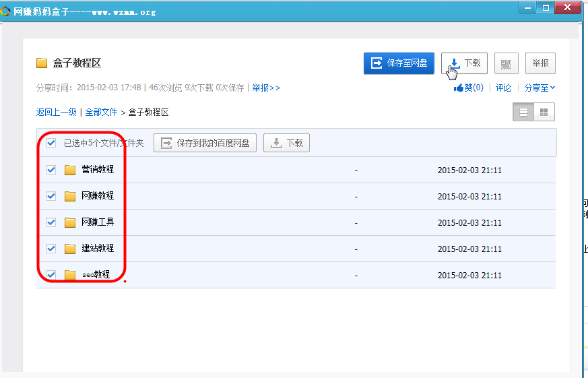Click the 举报 report button
The height and width of the screenshot is (378, 588).
[x=540, y=63]
